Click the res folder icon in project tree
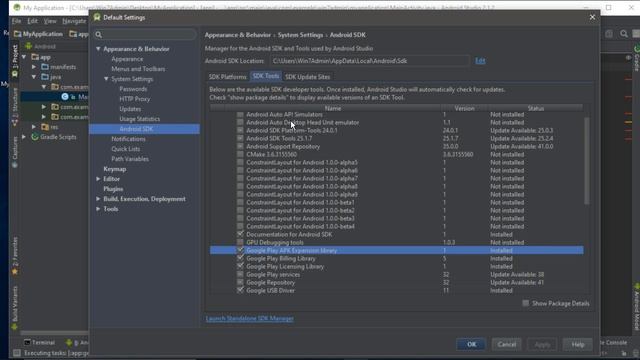640x360 pixels. click(45, 127)
